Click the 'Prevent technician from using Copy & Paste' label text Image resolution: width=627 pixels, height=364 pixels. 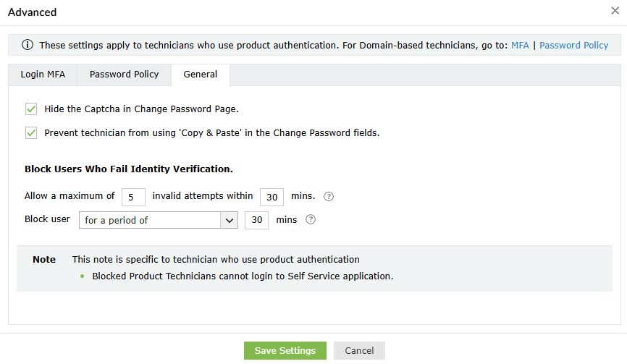coord(211,132)
